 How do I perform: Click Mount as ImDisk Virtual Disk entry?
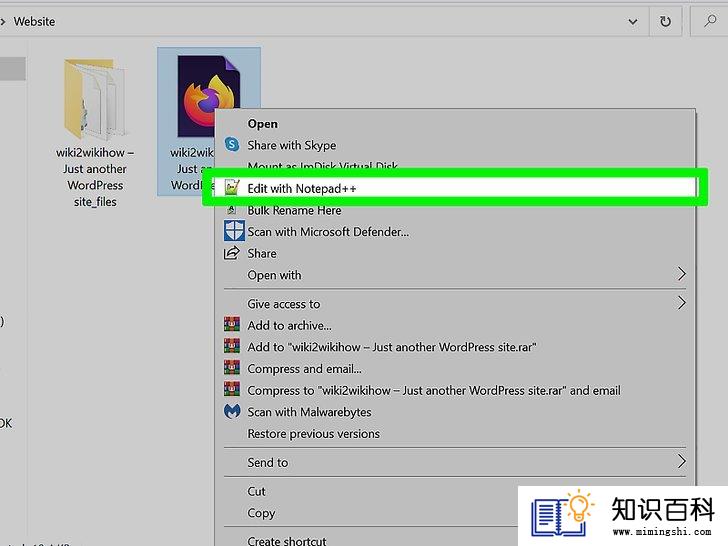pyautogui.click(x=323, y=165)
